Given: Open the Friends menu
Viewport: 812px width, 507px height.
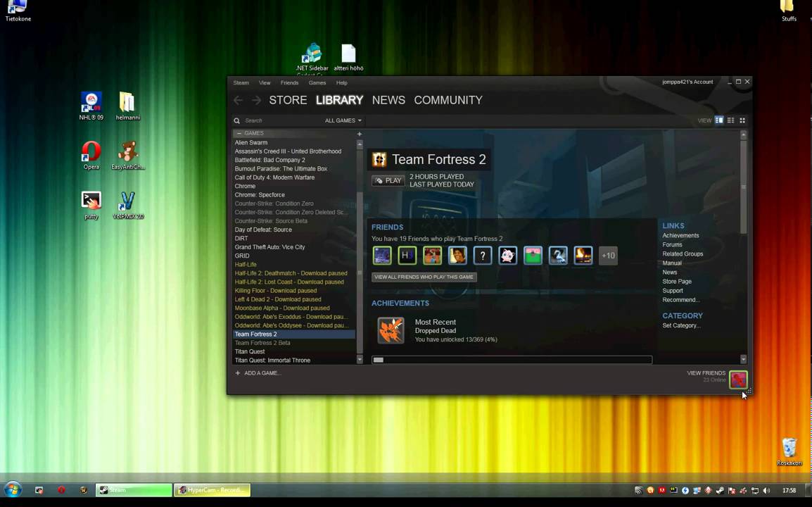Looking at the screenshot, I should pos(289,83).
